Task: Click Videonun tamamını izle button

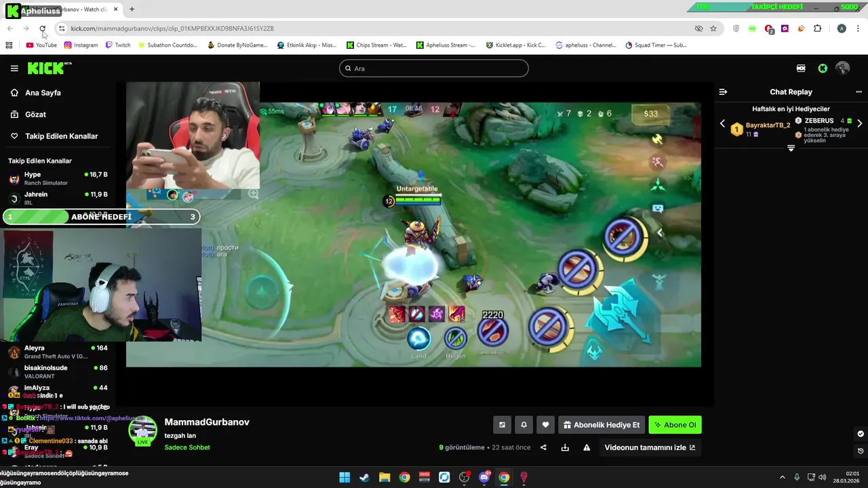Action: (x=650, y=447)
